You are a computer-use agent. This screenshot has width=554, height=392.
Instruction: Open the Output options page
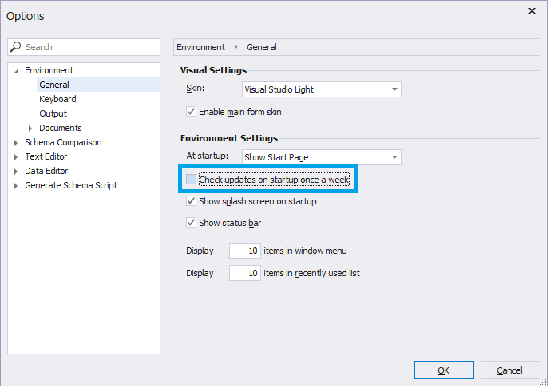(x=53, y=114)
